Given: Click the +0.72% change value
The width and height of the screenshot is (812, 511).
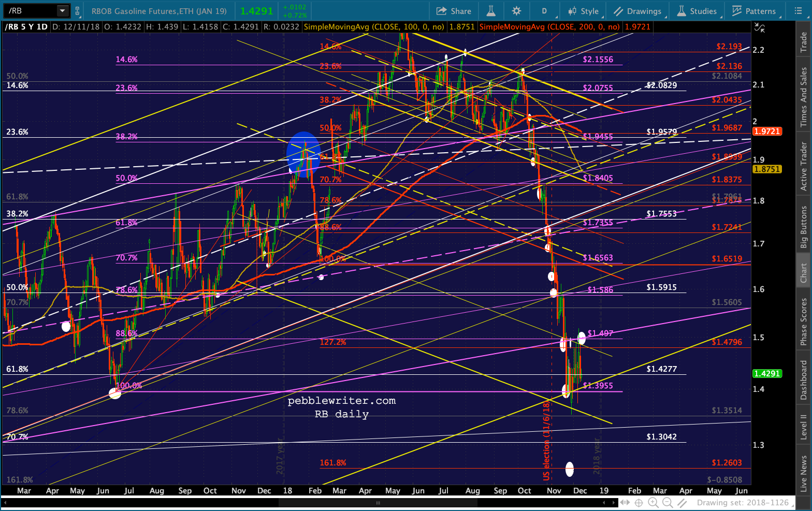Looking at the screenshot, I should tap(294, 15).
